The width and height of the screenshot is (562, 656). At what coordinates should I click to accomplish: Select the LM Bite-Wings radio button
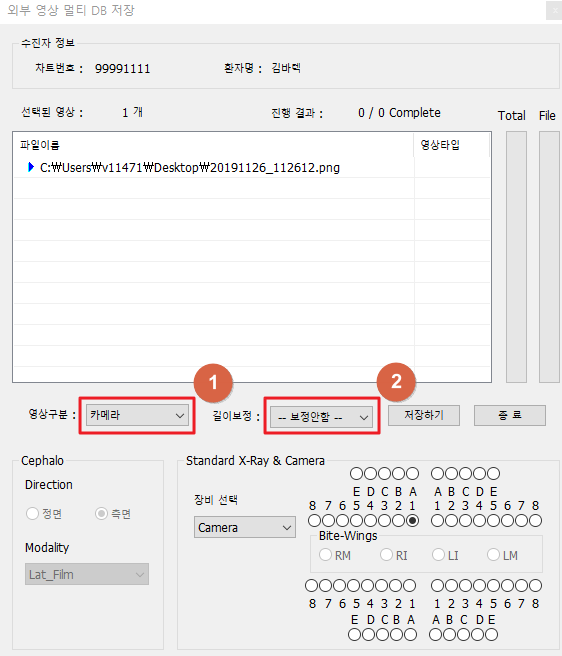pos(493,555)
